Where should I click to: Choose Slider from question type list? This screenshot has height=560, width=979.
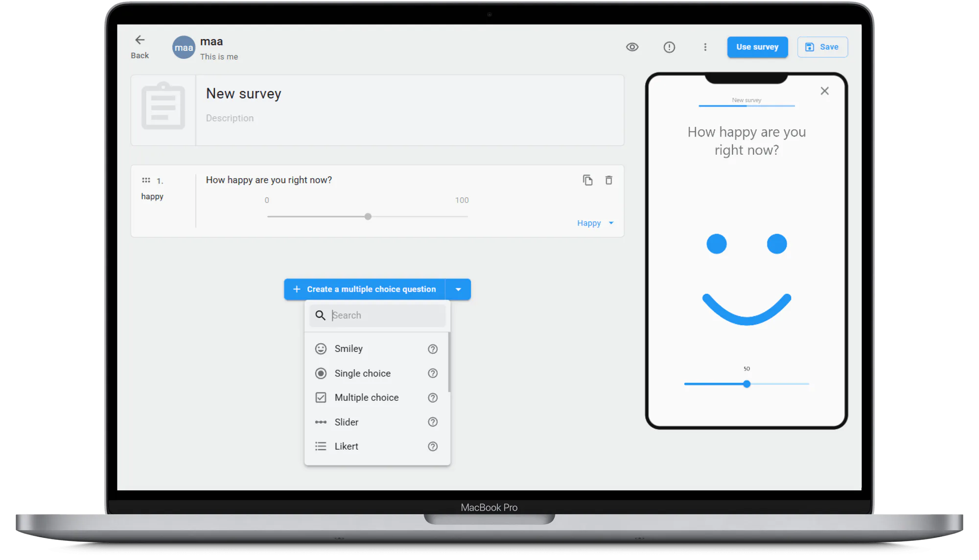(x=346, y=422)
